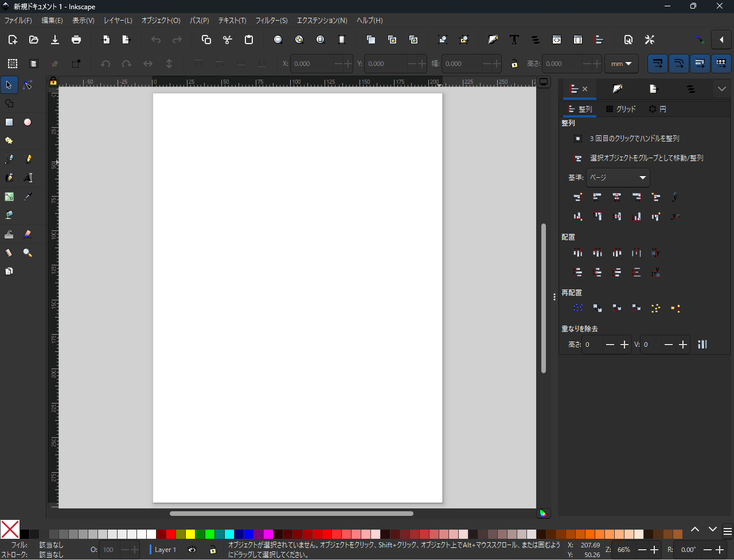This screenshot has width=734, height=560.
Task: Click the Import file icon
Action: (x=106, y=40)
